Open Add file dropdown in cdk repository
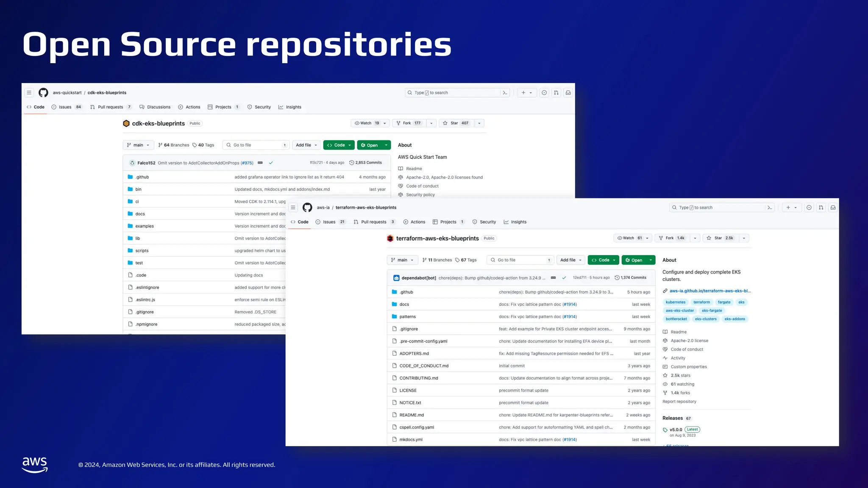868x488 pixels. click(306, 145)
